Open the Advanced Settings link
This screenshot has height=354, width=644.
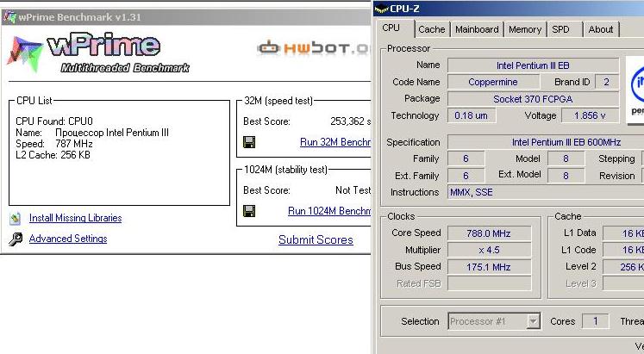click(68, 239)
